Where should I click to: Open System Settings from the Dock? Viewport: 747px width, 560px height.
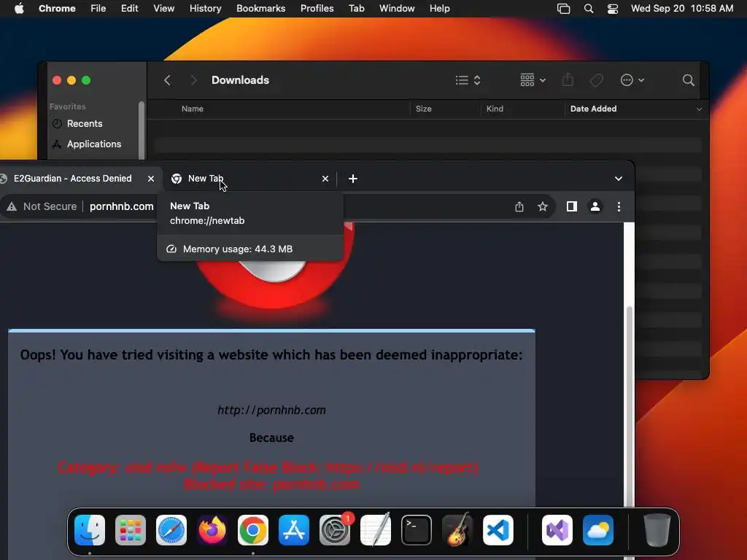coord(335,530)
